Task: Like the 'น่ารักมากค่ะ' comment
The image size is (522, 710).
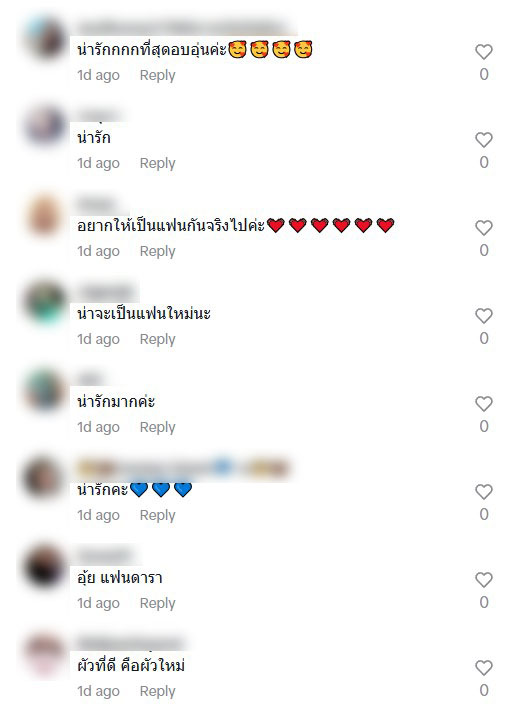Action: coord(484,404)
